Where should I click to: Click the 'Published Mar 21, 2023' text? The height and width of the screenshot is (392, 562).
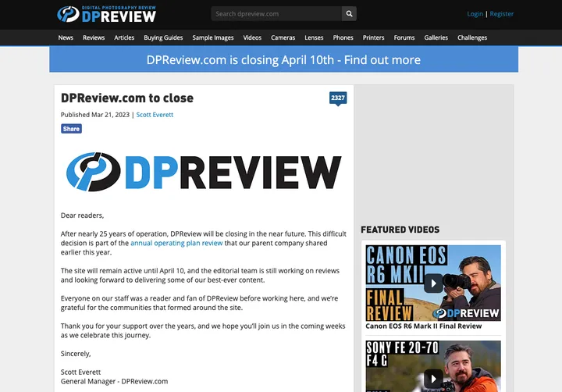point(95,115)
